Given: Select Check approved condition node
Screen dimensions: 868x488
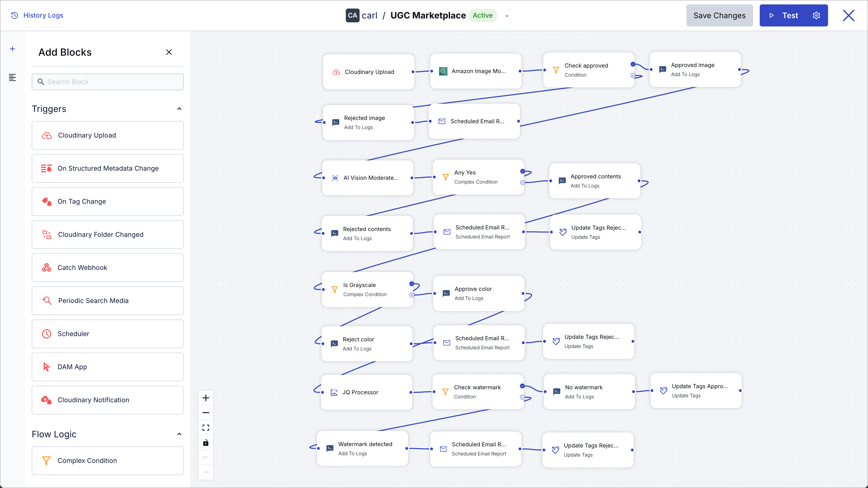Looking at the screenshot, I should [589, 70].
